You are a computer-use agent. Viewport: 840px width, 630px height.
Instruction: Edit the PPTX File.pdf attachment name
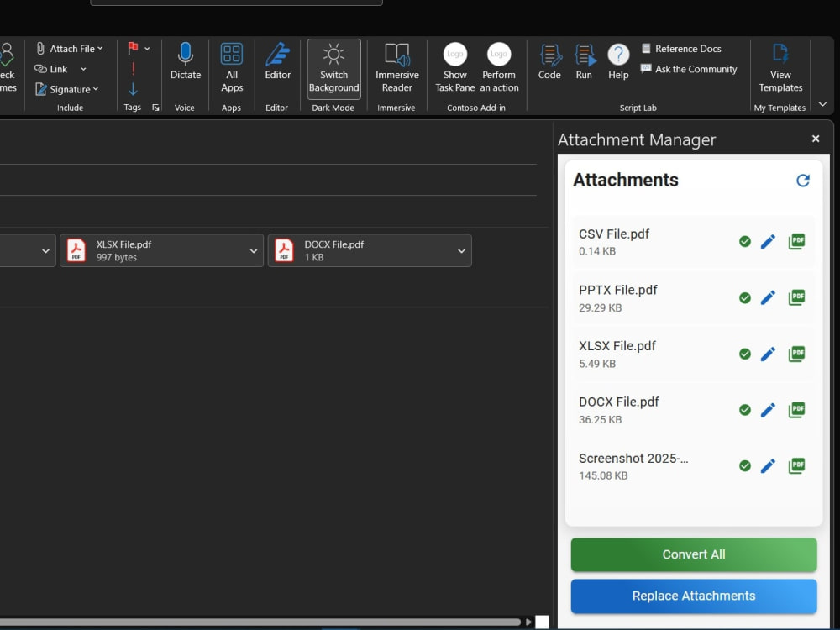[768, 297]
